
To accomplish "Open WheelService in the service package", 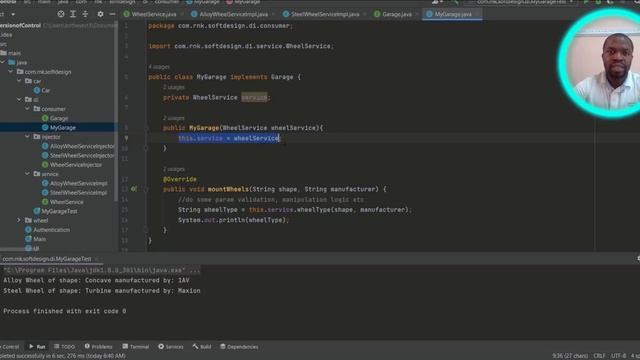I will pyautogui.click(x=67, y=202).
